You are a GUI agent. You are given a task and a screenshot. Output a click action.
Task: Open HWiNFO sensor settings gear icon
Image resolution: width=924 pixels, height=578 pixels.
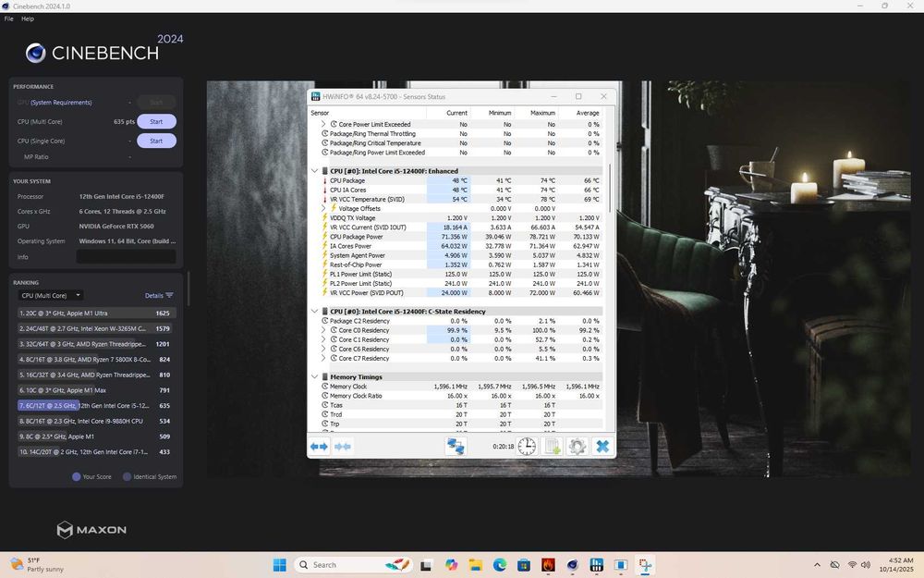pyautogui.click(x=577, y=447)
